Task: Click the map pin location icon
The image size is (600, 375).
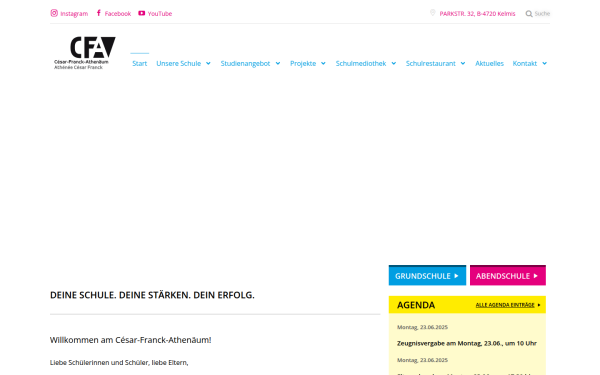Action: (432, 13)
